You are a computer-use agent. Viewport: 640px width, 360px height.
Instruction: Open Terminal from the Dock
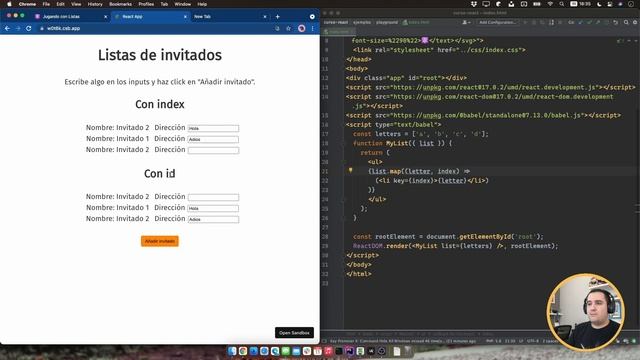click(339, 351)
